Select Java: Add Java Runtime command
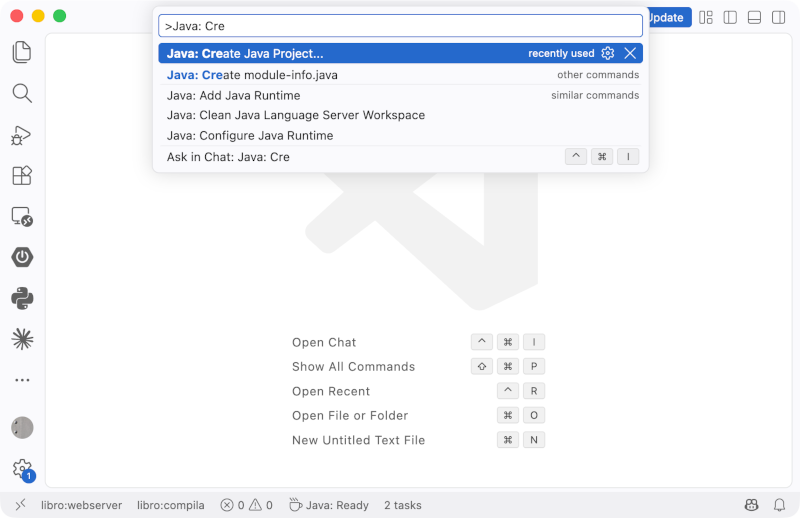Image resolution: width=800 pixels, height=518 pixels. pos(401,95)
